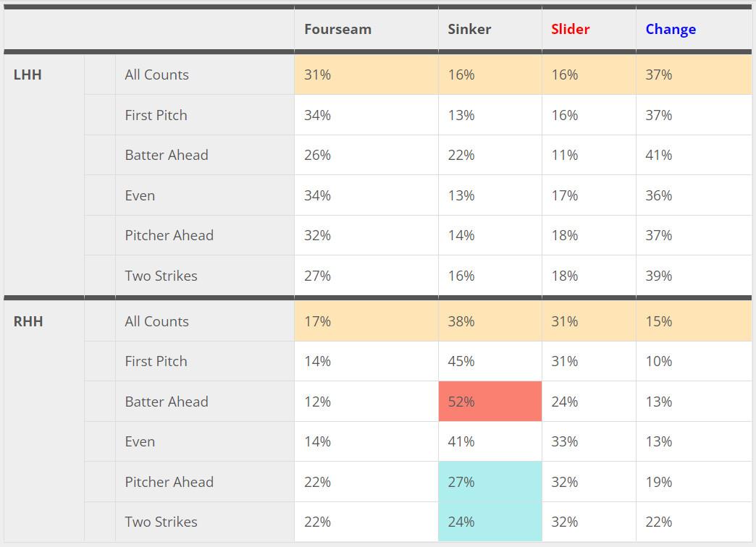Image resolution: width=756 pixels, height=547 pixels.
Task: Click the 45% Sinker cell for RHH
Action: coord(461,361)
